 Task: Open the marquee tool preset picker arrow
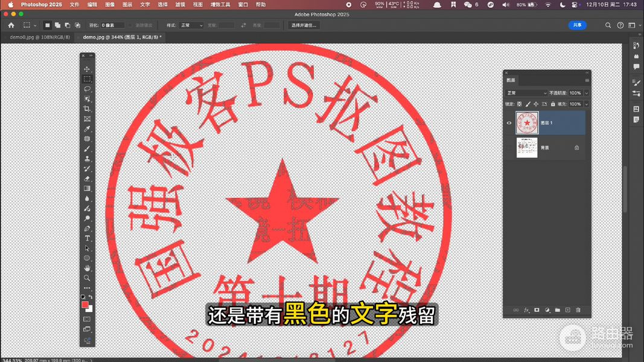35,25
